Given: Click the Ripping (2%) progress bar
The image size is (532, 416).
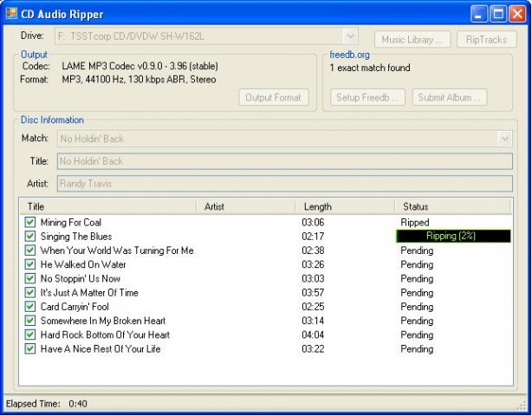Looking at the screenshot, I should [x=453, y=236].
